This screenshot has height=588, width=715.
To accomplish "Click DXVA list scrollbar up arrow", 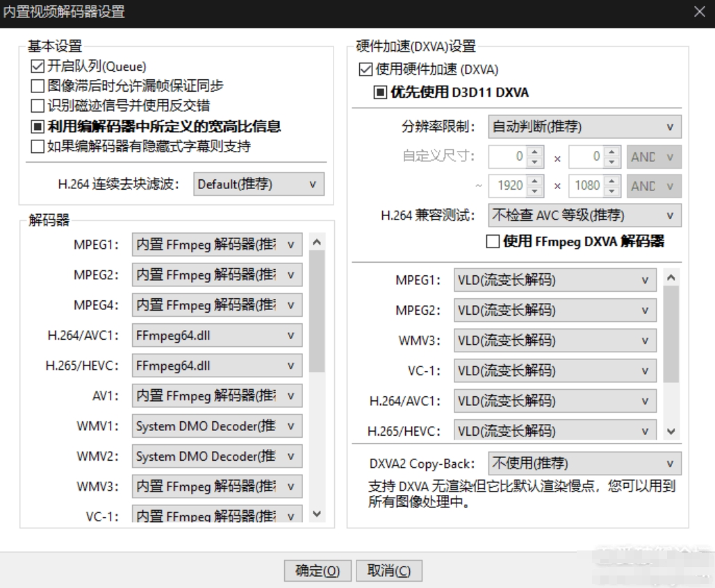I will coord(671,277).
